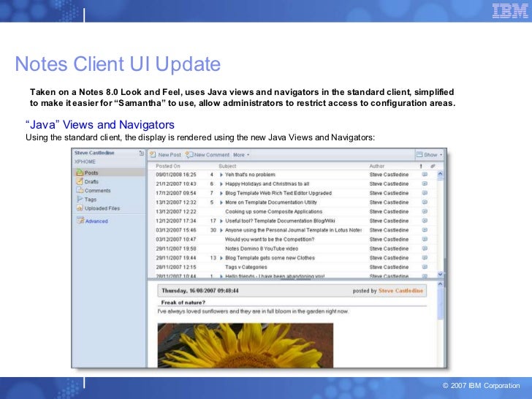The height and width of the screenshot is (399, 532).
Task: Expand 'More on Template Documentation Utility' thread
Action: pyautogui.click(x=221, y=202)
